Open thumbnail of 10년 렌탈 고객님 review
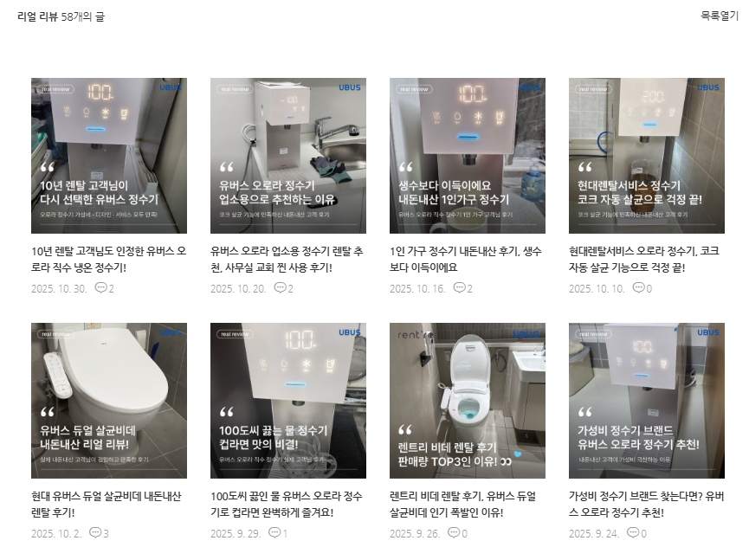 point(109,156)
